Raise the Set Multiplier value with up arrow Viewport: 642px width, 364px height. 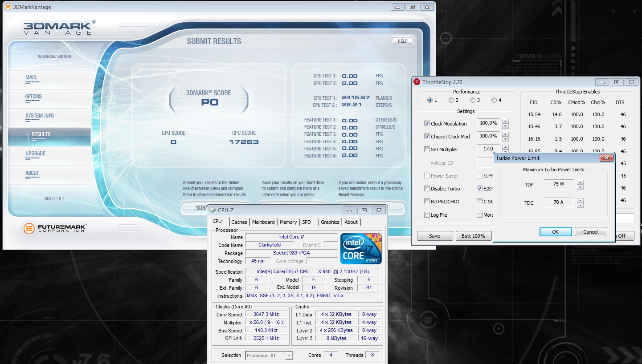click(505, 147)
